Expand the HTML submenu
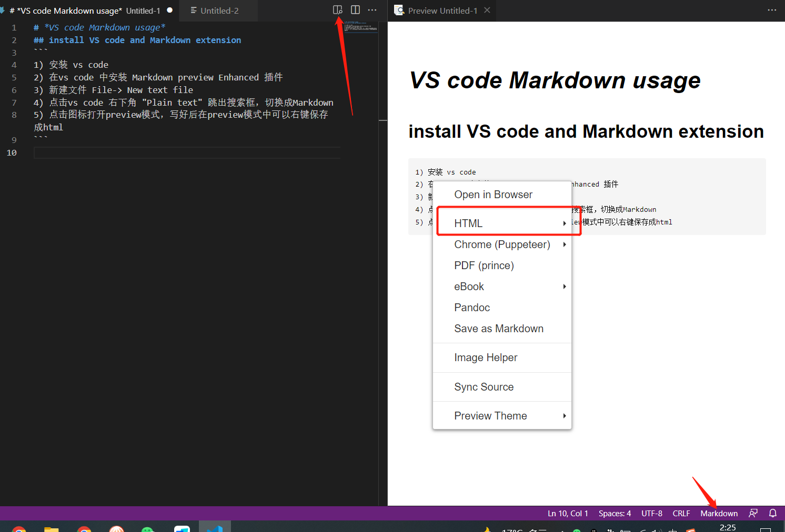 point(502,223)
